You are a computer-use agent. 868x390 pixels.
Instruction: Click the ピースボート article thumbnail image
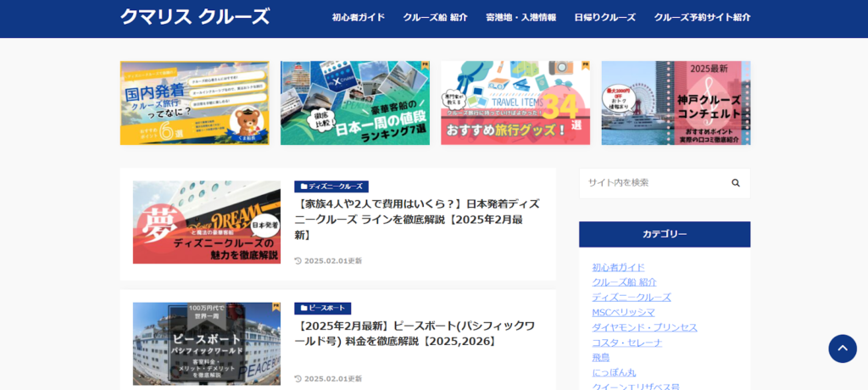[207, 344]
